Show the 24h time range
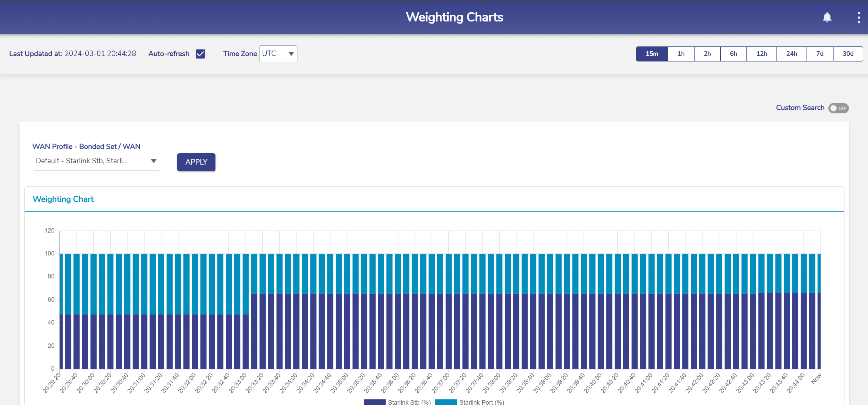The height and width of the screenshot is (405, 868). coord(792,54)
